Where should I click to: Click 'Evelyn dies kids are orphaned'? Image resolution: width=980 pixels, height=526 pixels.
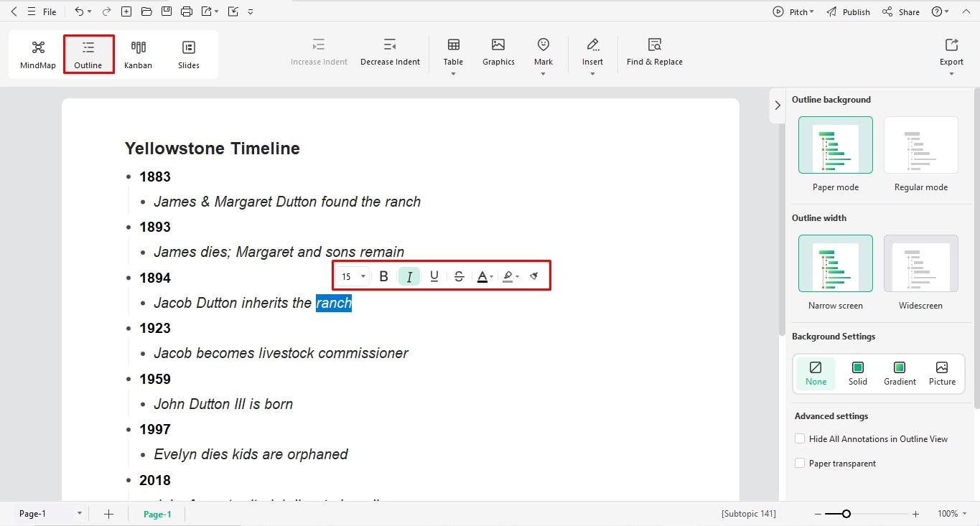pyautogui.click(x=251, y=454)
